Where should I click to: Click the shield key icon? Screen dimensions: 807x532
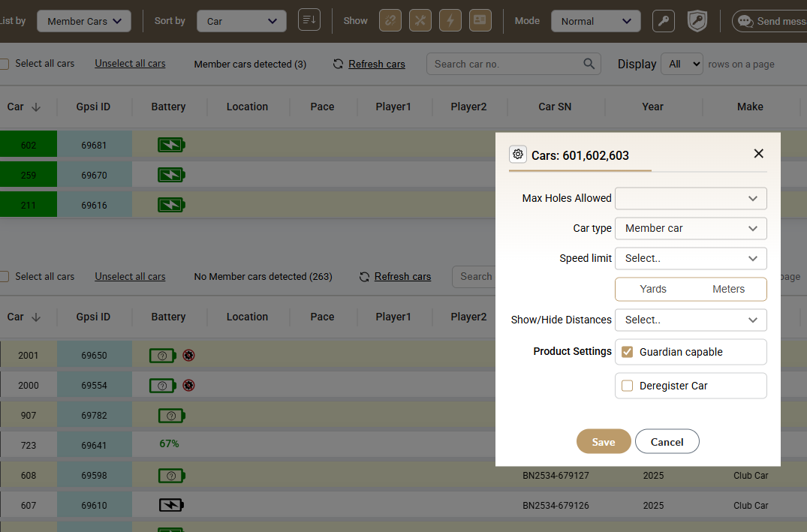[697, 21]
